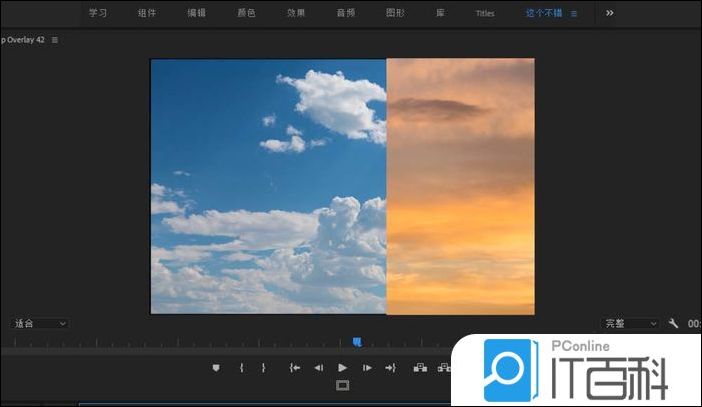Toggle the safe margins icon below Play
Screen dimensions: 702x407
pos(343,386)
